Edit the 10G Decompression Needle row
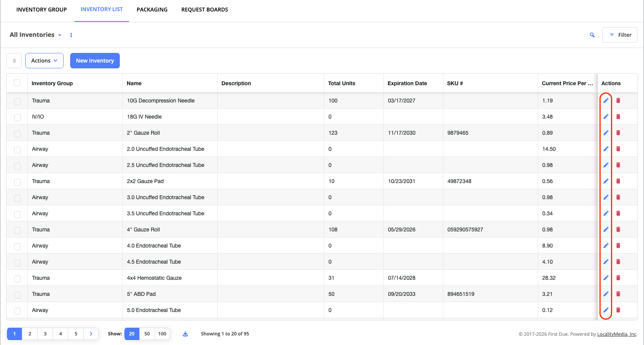Viewport: 644px width, 345px height. click(606, 101)
